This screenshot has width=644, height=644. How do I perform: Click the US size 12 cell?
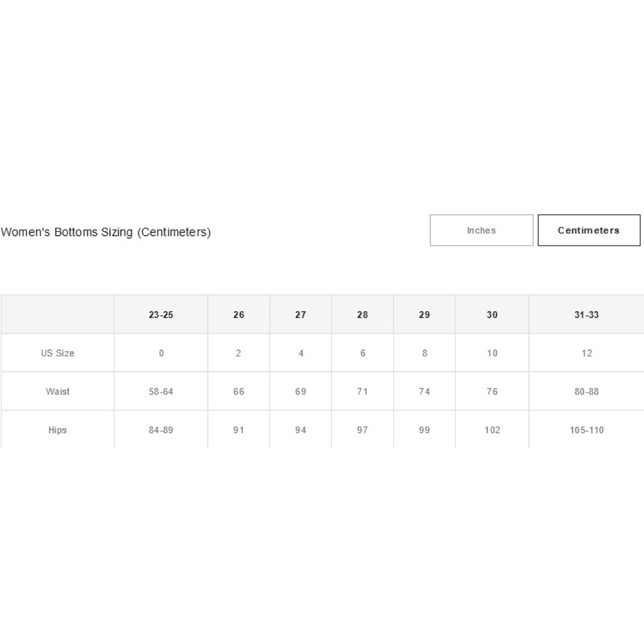586,353
